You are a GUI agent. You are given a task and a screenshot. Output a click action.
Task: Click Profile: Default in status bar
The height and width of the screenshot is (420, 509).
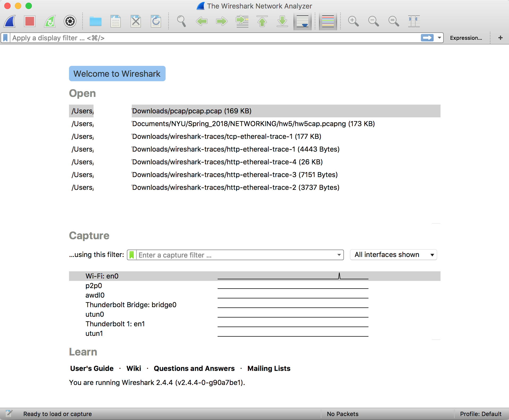click(481, 414)
